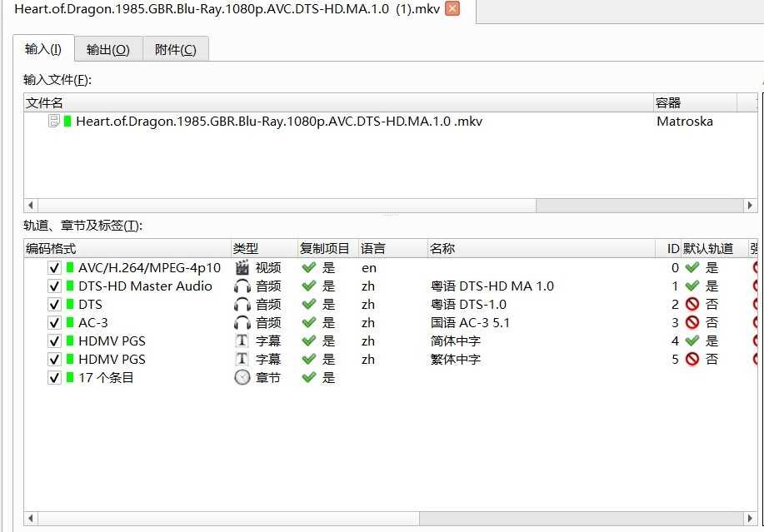Select the 简体中字 subtitle name
Viewport: 764px width, 532px height.
[x=456, y=341]
